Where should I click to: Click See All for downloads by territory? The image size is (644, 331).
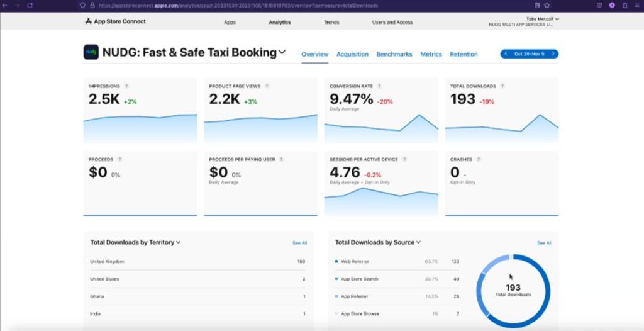(x=299, y=243)
